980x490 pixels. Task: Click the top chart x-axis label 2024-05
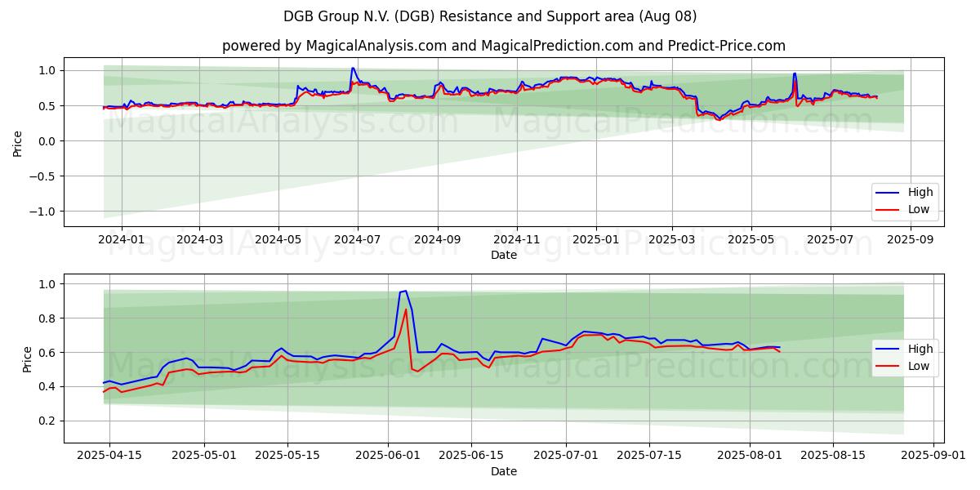point(278,240)
